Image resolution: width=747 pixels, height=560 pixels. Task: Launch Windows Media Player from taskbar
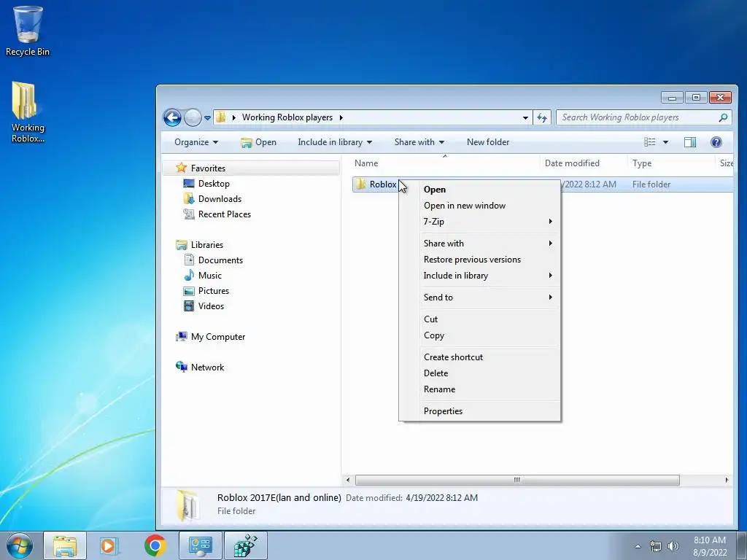109,545
